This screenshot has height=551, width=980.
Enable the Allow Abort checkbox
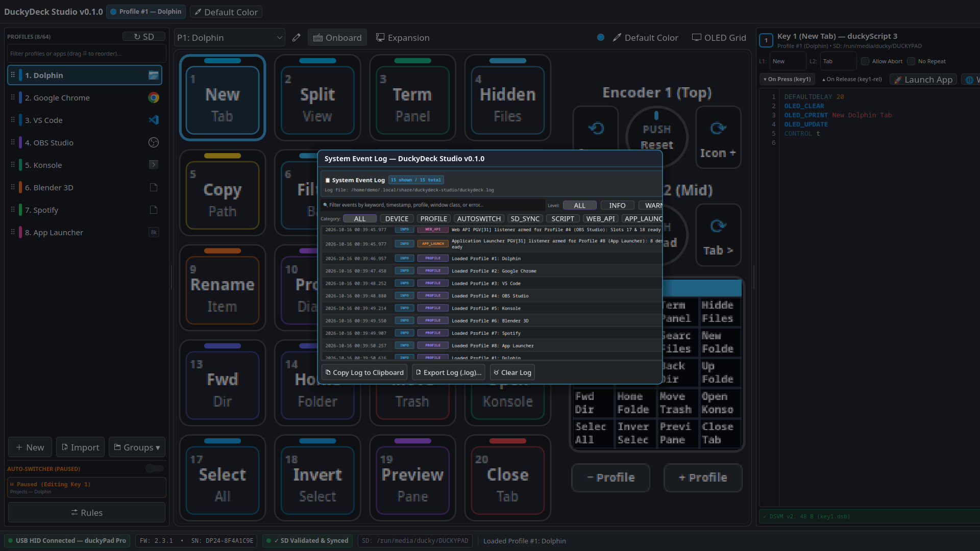(x=865, y=61)
